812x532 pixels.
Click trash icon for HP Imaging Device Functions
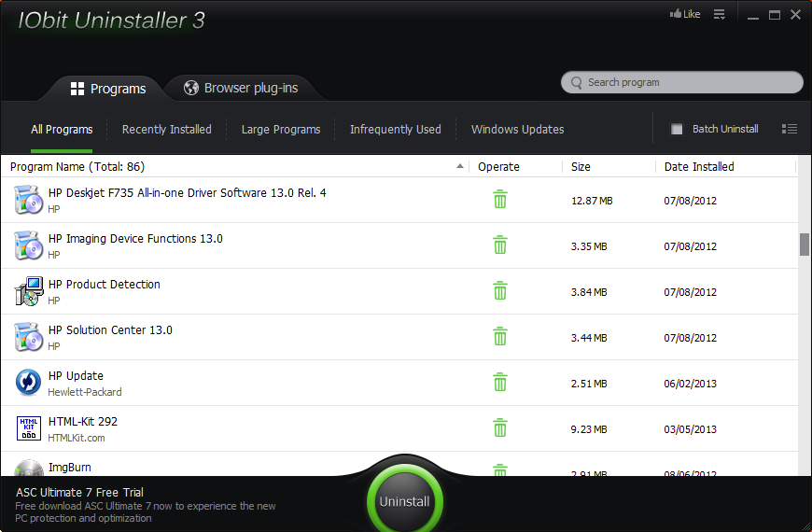point(499,245)
